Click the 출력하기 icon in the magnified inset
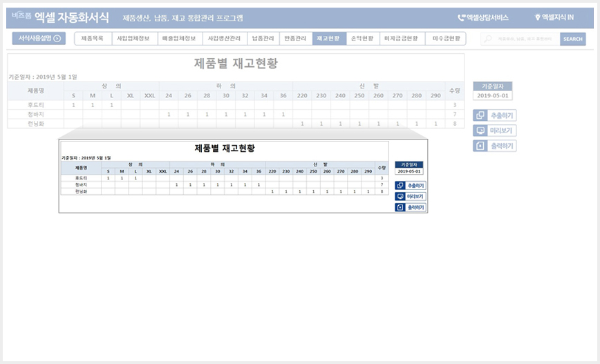Viewport: 600px width, 364px height. (x=400, y=207)
